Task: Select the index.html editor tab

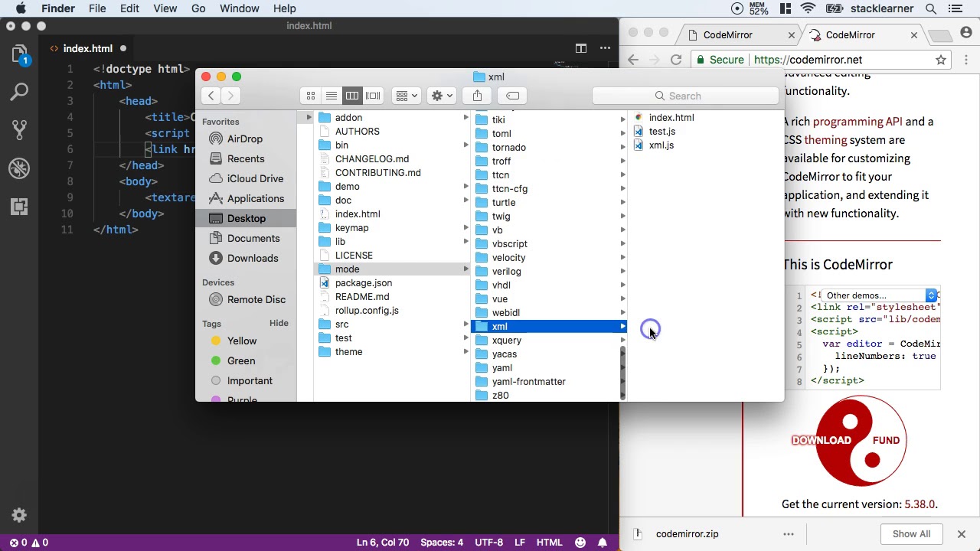Action: (88, 48)
